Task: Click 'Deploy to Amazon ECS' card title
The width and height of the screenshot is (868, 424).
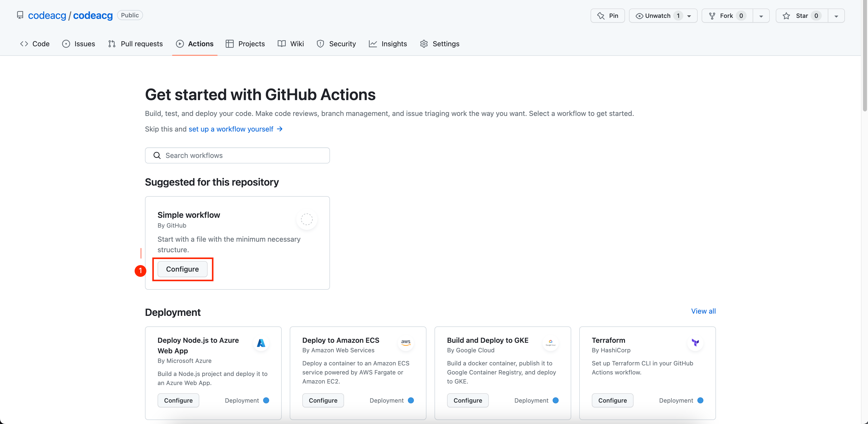Action: pos(341,340)
